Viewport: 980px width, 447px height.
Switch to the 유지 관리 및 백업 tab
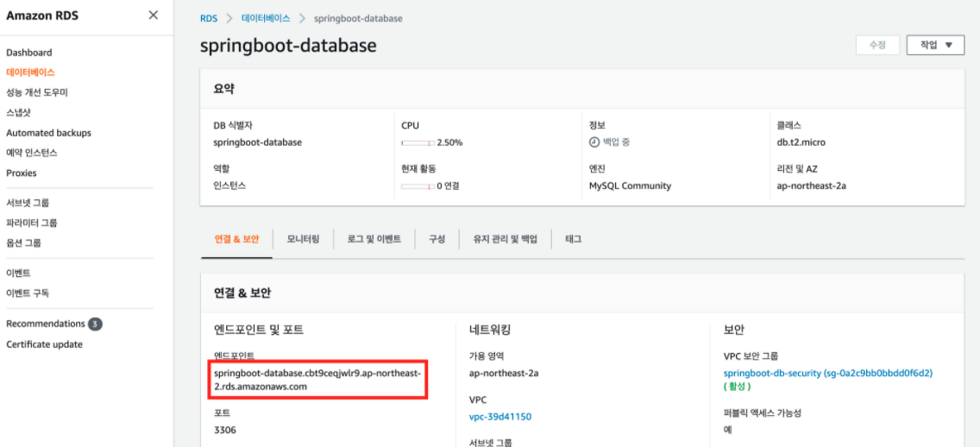point(505,239)
